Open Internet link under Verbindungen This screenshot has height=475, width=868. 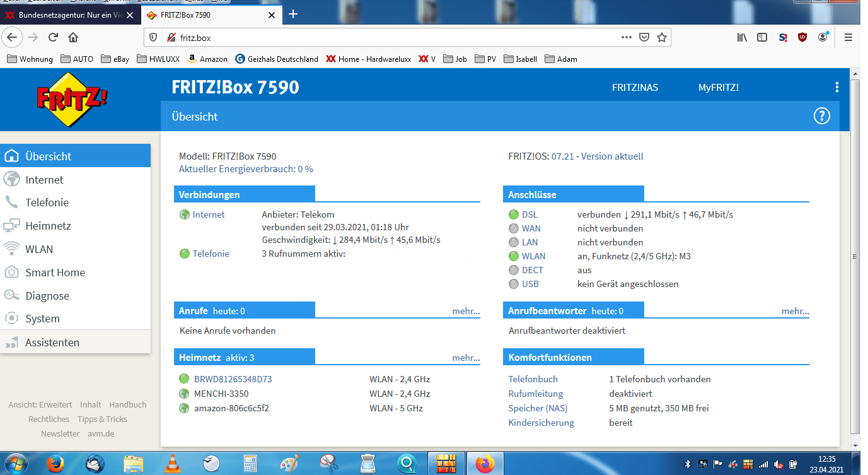point(209,214)
